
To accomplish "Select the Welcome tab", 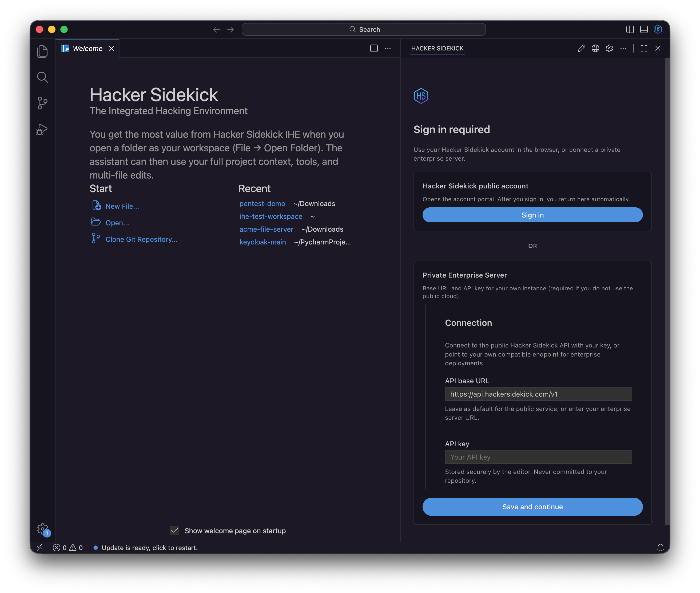I will click(x=87, y=48).
